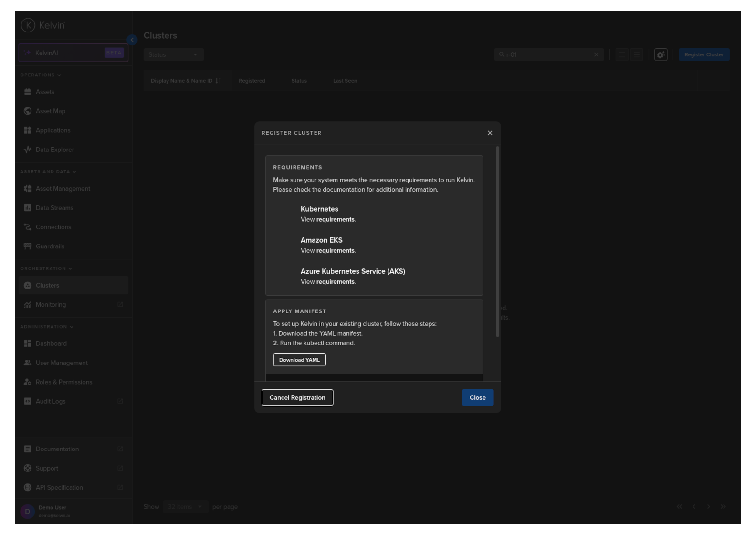The width and height of the screenshot is (756, 535).
Task: Open Data Explorer via its waveform icon
Action: [x=28, y=150]
